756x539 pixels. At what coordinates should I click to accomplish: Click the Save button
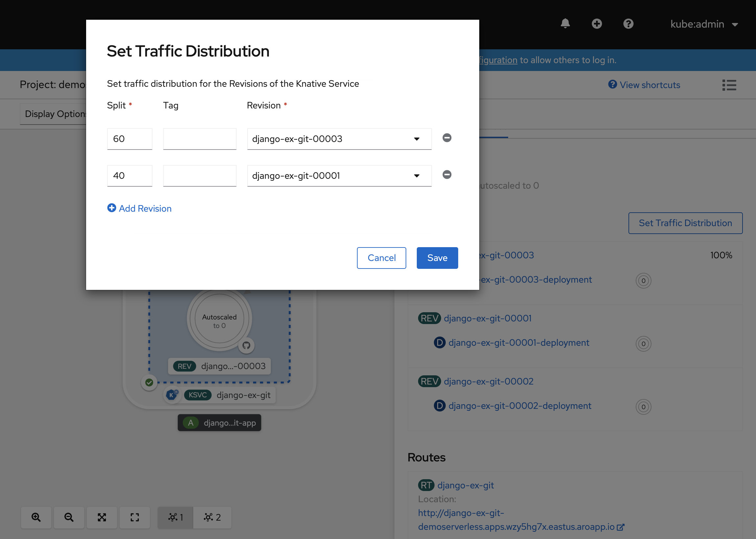click(x=437, y=258)
